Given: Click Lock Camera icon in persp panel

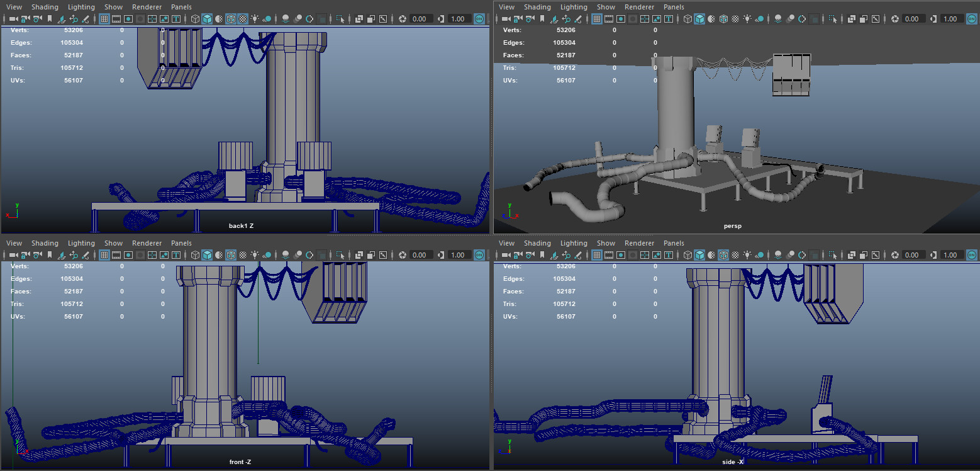Looking at the screenshot, I should point(518,19).
